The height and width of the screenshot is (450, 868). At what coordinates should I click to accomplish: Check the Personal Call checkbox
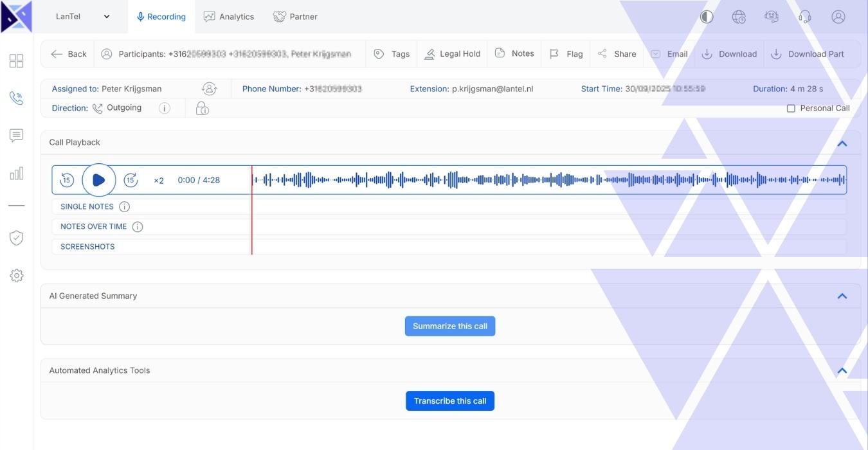791,109
